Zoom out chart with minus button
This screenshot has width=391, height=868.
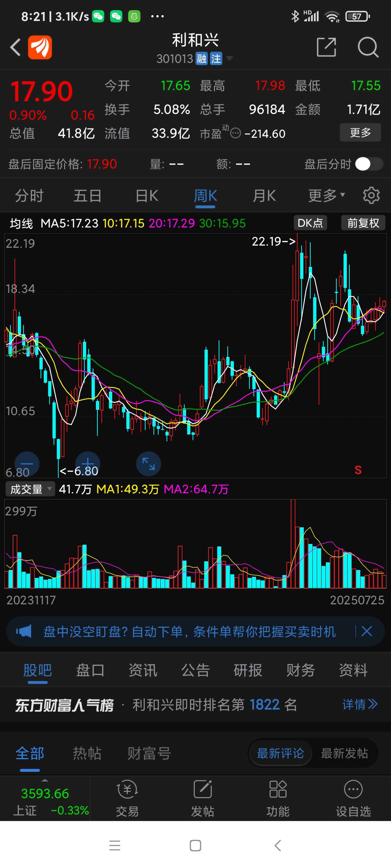point(27,464)
